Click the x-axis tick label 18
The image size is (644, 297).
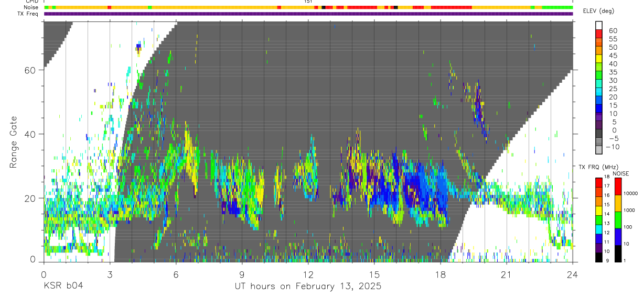(441, 274)
